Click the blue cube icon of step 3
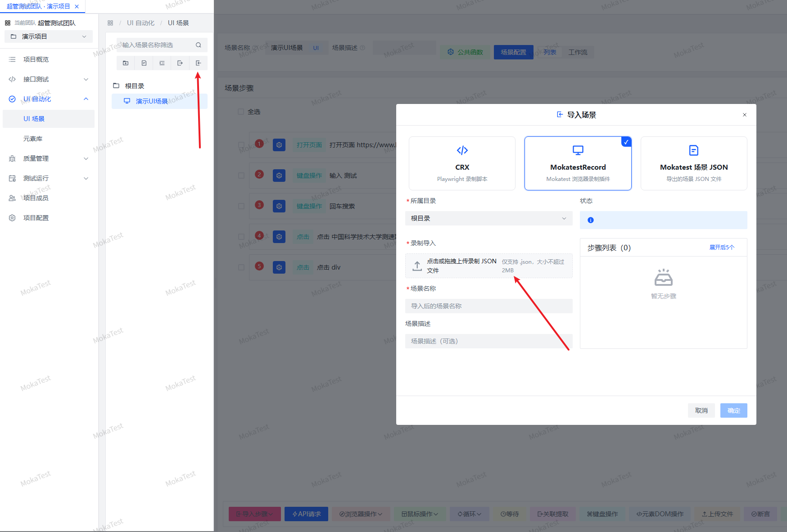This screenshot has width=787, height=532. coord(279,206)
